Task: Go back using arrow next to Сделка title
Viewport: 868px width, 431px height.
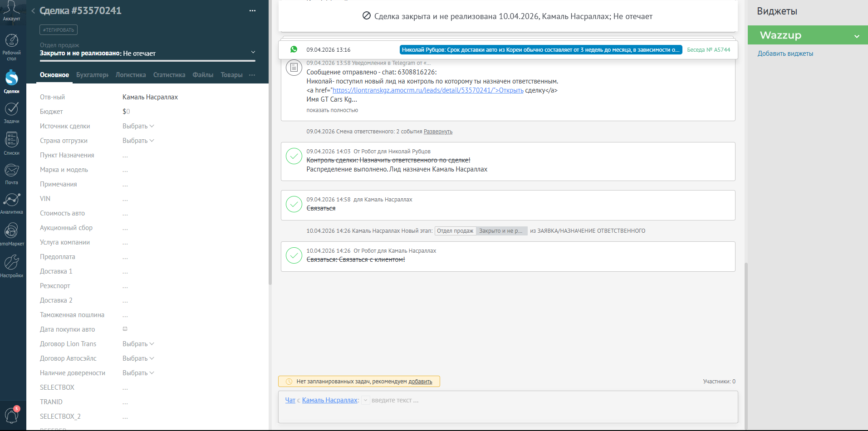Action: 33,11
